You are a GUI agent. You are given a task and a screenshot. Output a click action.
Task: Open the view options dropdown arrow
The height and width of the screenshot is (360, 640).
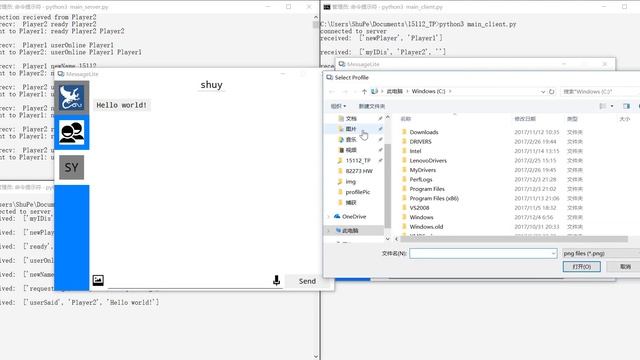click(x=612, y=106)
